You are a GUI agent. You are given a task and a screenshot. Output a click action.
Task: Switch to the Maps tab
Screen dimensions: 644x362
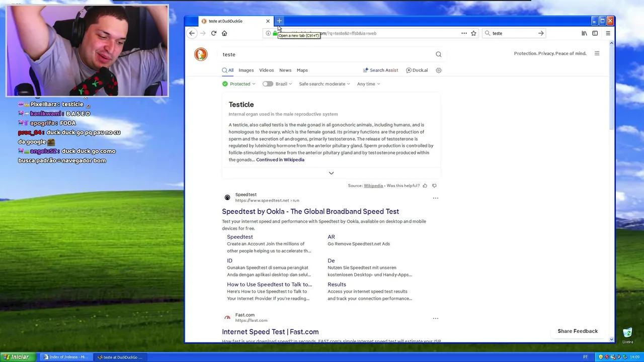point(302,70)
